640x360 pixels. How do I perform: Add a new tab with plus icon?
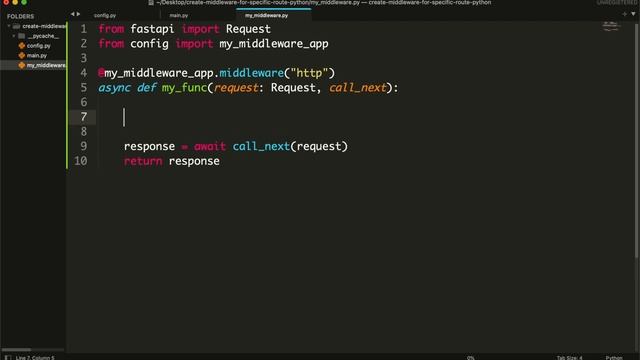[624, 14]
